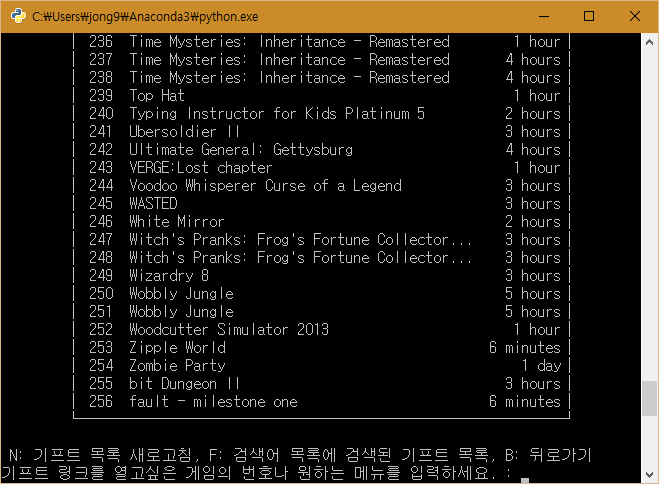Select row 249 'Wizardry 8'
Viewport: 659px width, 484px height.
point(322,276)
